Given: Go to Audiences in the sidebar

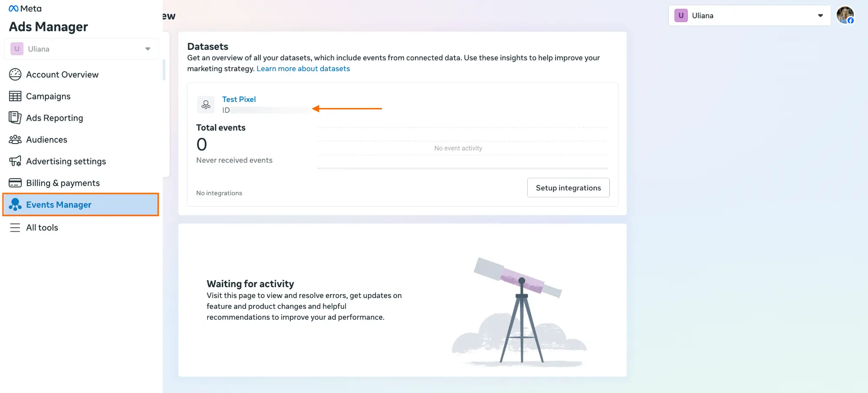Looking at the screenshot, I should (x=46, y=140).
